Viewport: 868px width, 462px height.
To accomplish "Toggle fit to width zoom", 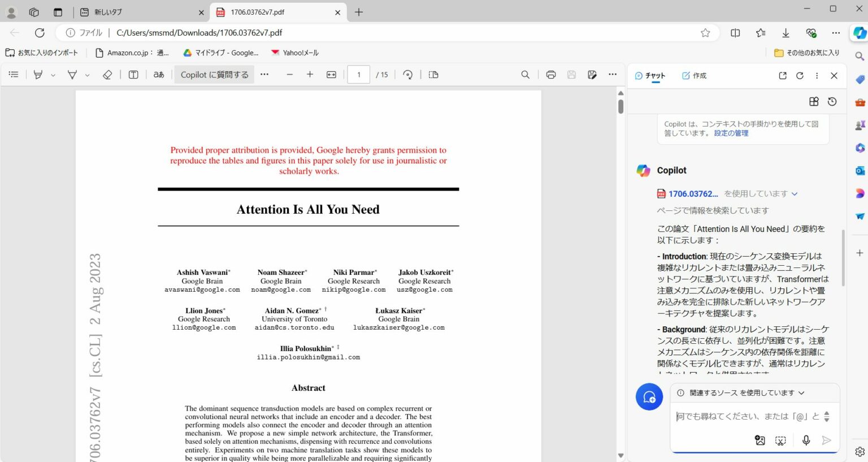I will tap(331, 75).
